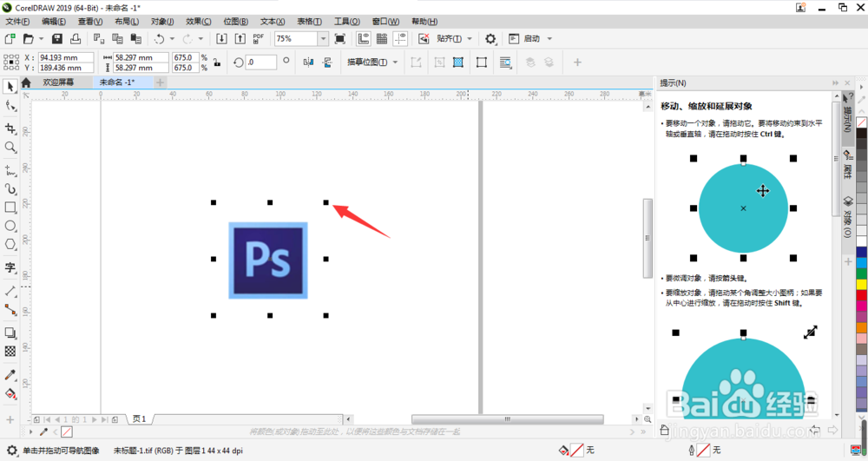Click the Full-screen preview icon
This screenshot has width=868, height=461.
click(340, 39)
